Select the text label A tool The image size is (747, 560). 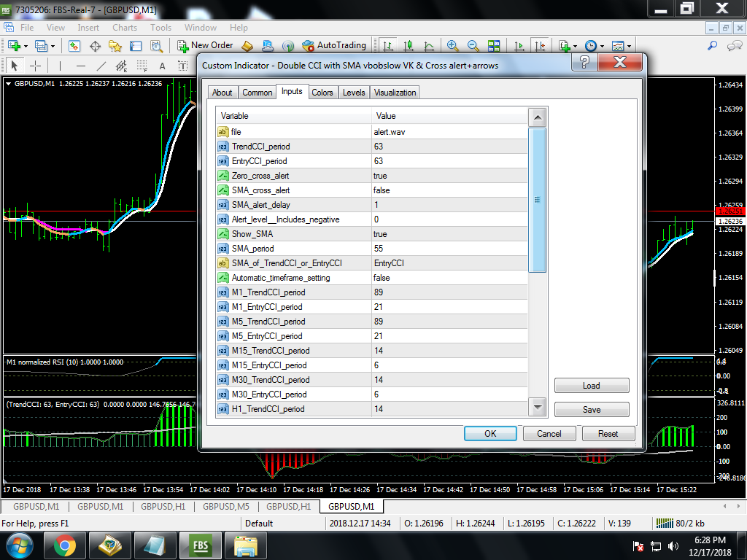(x=162, y=66)
